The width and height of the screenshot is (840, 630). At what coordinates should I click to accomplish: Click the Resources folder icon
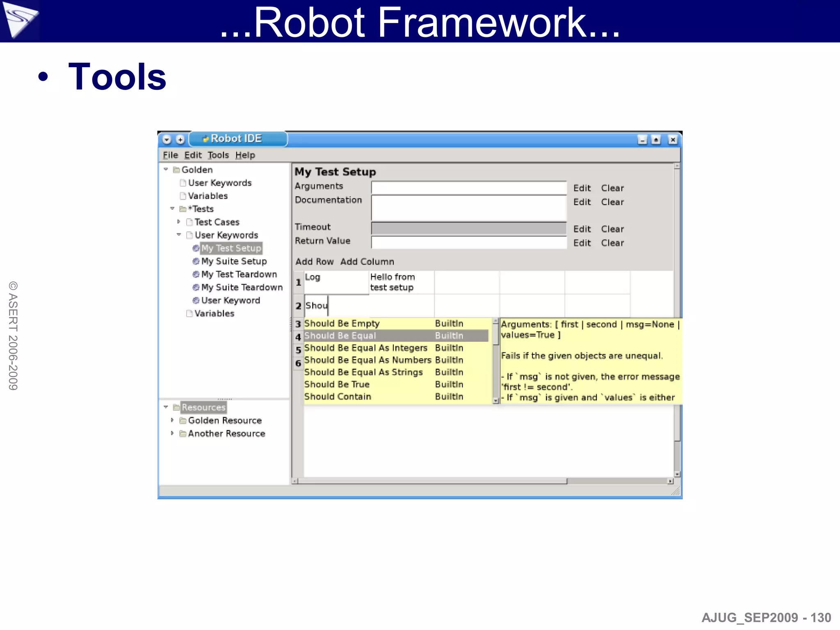pos(176,407)
